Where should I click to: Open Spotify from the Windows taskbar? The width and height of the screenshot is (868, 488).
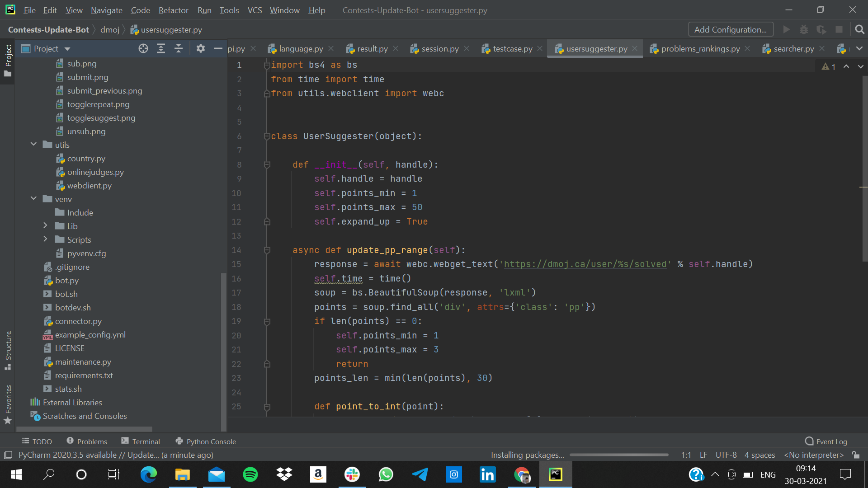(x=250, y=474)
